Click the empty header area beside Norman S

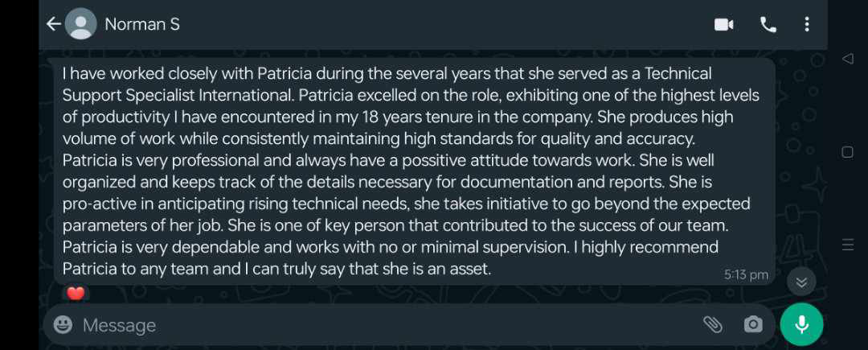coord(442,24)
